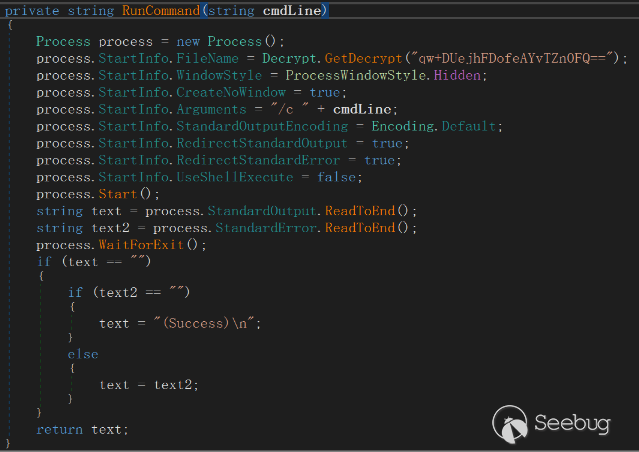Click ReadToEnd on the StandardOutput line

click(x=360, y=211)
